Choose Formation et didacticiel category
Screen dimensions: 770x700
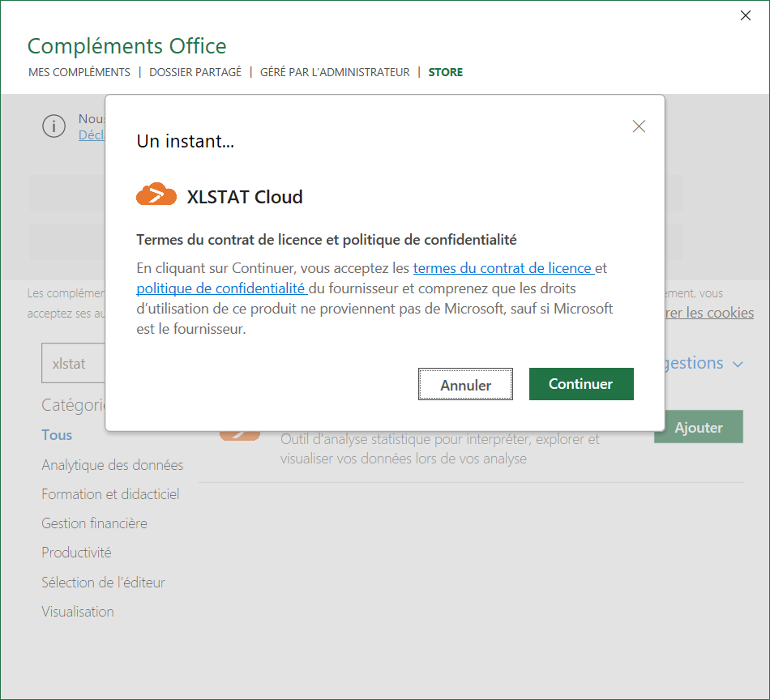point(110,494)
